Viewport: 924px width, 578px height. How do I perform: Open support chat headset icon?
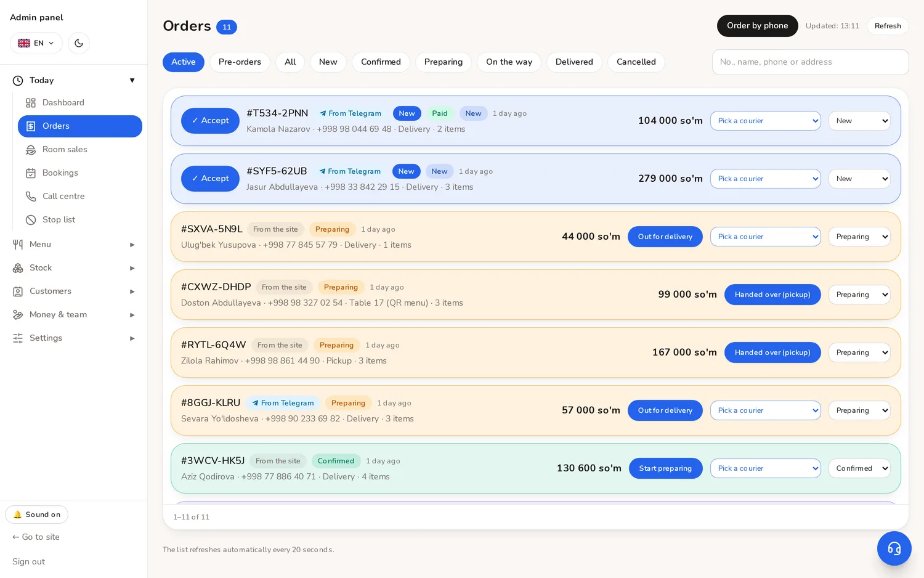(894, 548)
